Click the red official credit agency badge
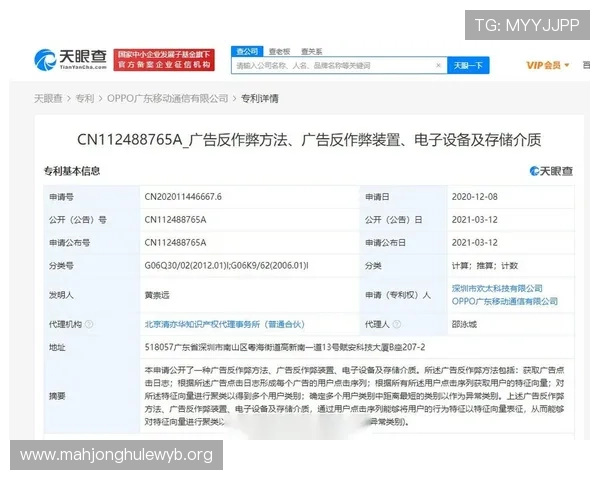 tap(164, 60)
